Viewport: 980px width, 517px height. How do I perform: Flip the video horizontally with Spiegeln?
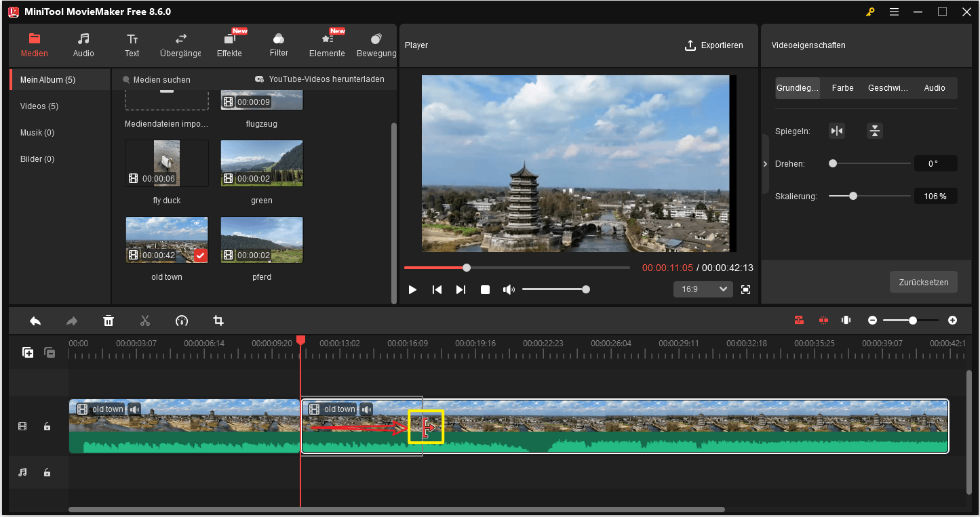click(x=836, y=130)
